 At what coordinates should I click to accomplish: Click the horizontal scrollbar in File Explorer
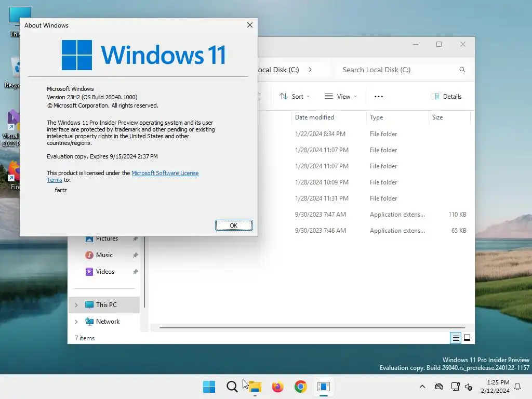[312, 328]
